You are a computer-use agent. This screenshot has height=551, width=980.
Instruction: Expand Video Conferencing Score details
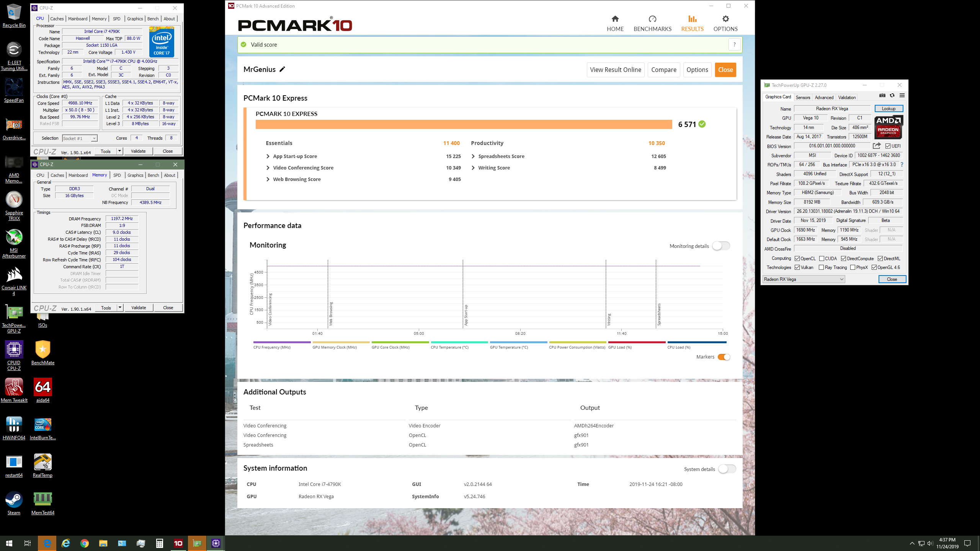268,168
